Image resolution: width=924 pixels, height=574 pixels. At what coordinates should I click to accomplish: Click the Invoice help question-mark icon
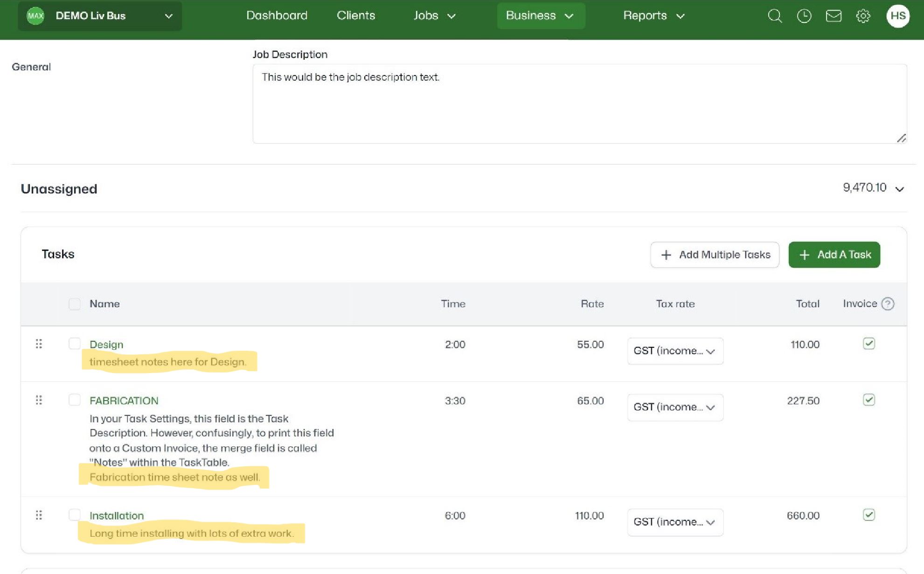[x=888, y=304]
